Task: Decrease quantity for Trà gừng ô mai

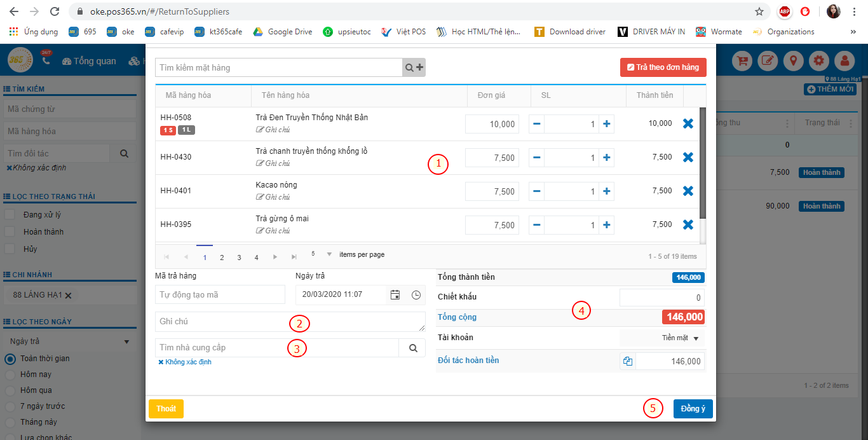Action: (537, 225)
